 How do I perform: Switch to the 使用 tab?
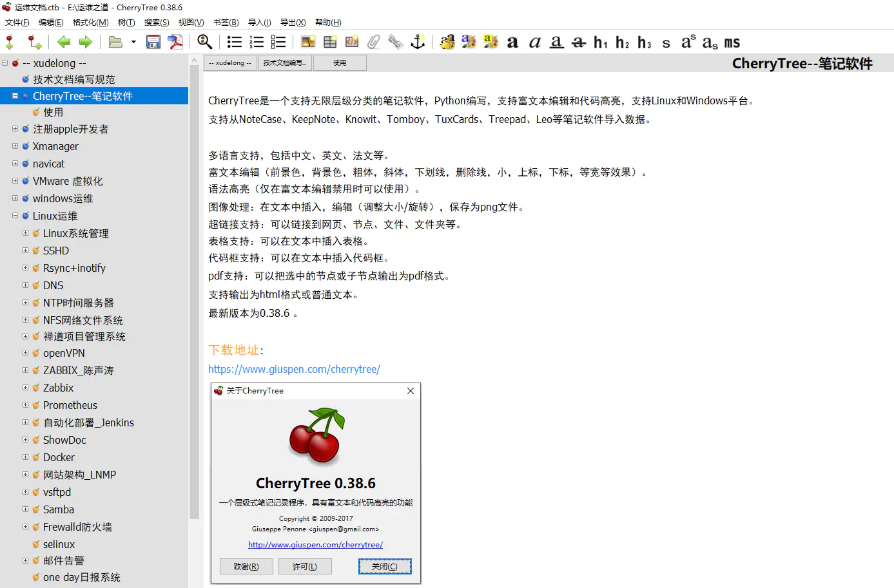click(340, 62)
